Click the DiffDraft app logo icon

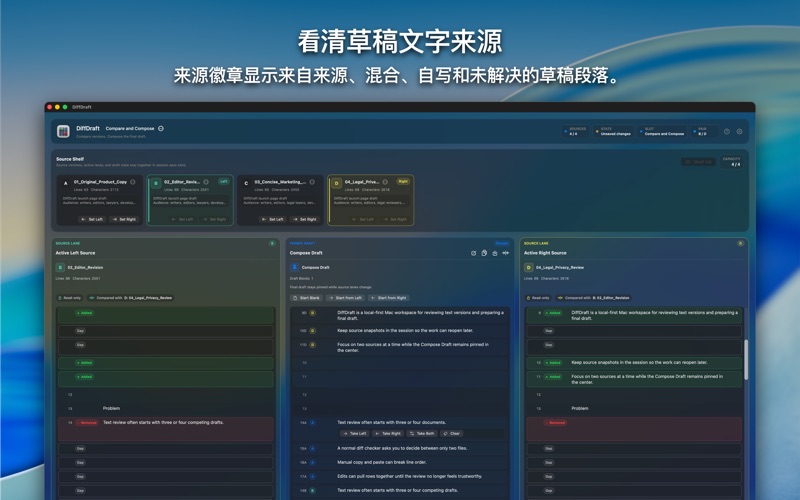click(x=63, y=132)
